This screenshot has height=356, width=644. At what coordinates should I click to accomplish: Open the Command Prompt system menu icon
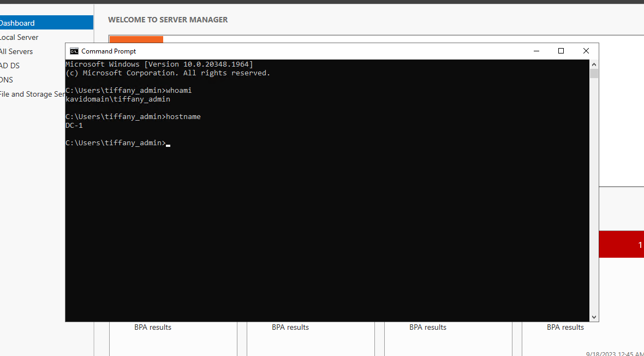(74, 51)
